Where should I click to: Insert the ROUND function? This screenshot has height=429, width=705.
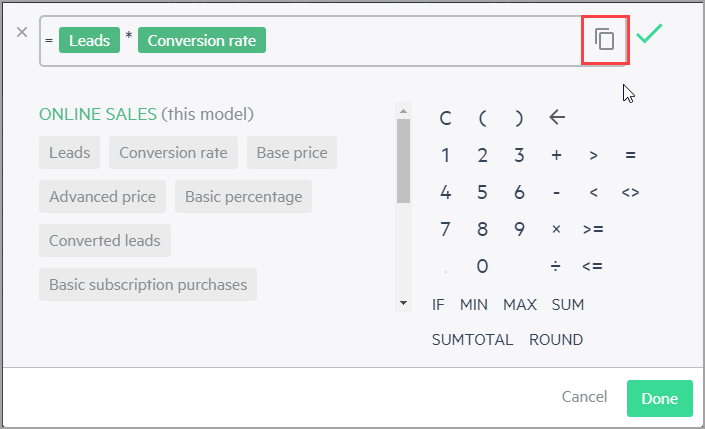point(556,340)
